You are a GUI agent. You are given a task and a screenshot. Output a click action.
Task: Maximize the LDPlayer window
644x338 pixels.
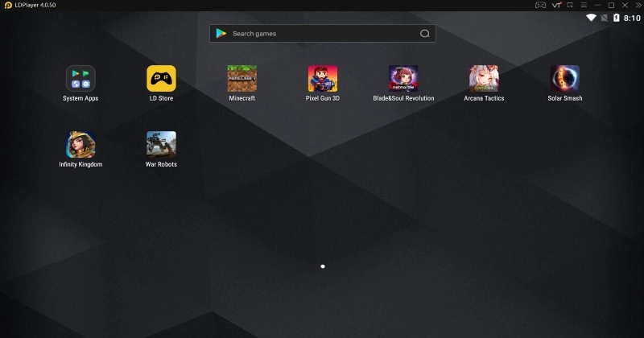[611, 6]
